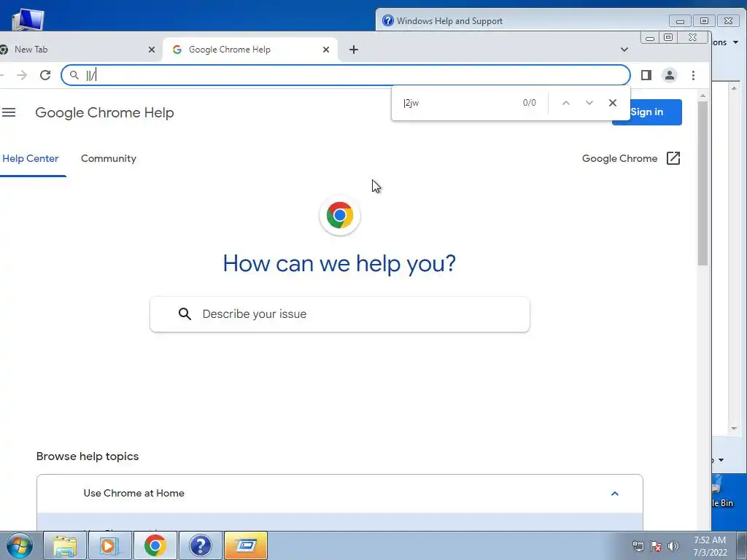
Task: Open Windows Explorer from the taskbar
Action: 65,545
